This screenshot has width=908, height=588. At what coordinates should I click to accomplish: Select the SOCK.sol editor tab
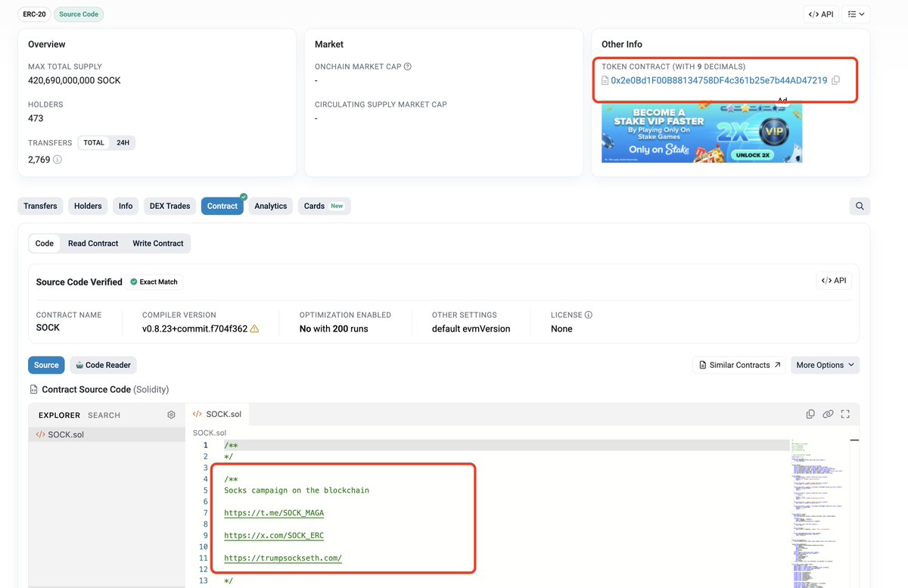[218, 414]
